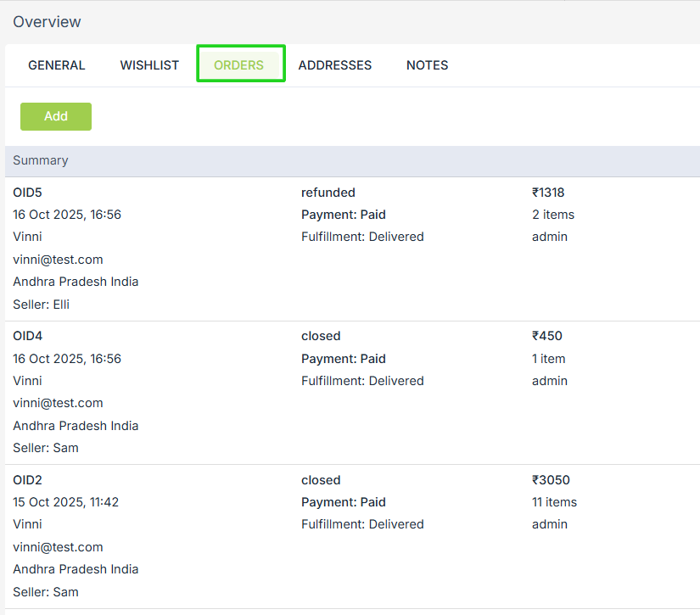This screenshot has width=700, height=615.
Task: Open the Notes tab
Action: (427, 65)
